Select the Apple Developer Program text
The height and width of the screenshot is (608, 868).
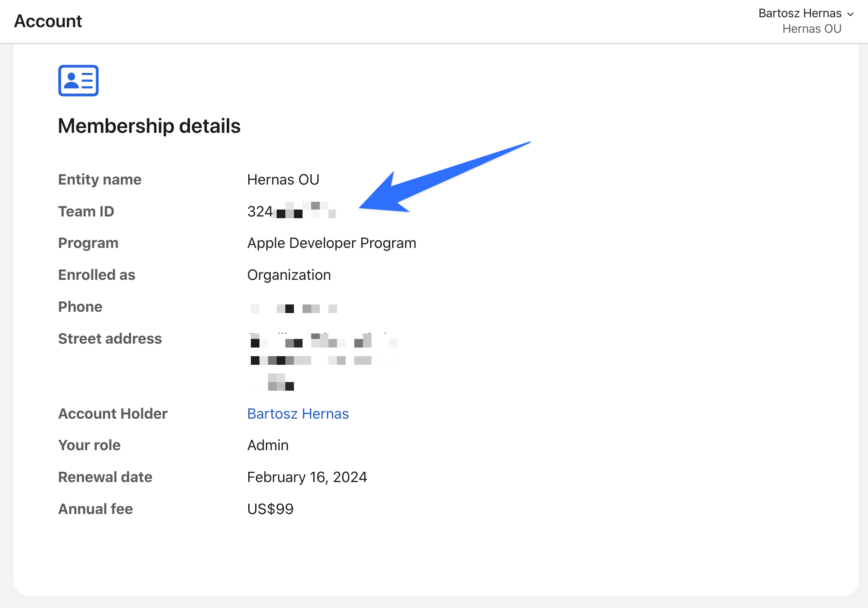click(x=331, y=243)
